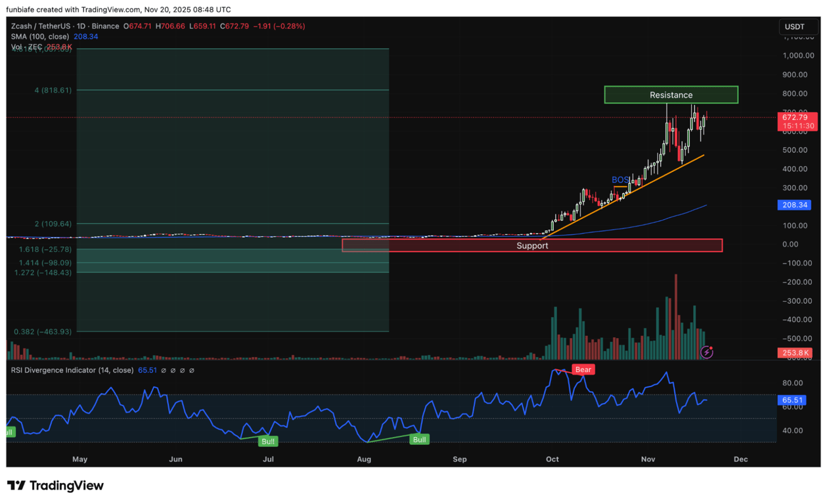The image size is (827, 504).
Task: Select the SMA (100, close) legend entry
Action: pyautogui.click(x=39, y=36)
